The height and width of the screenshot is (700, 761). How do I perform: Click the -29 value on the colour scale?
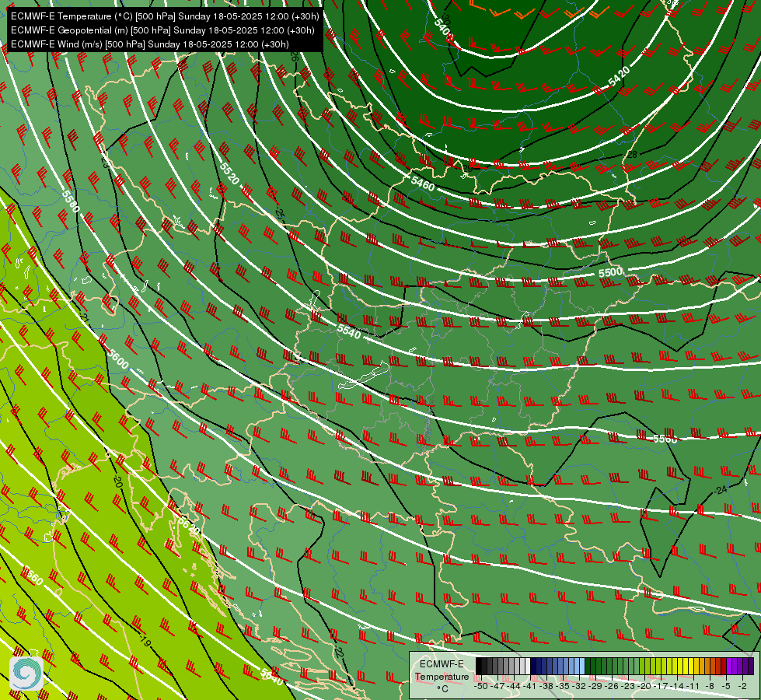tap(596, 686)
